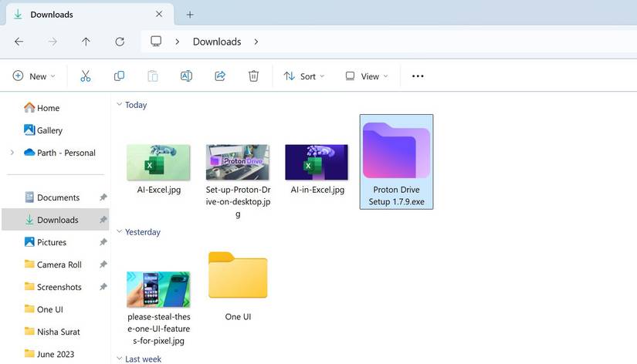Open the See more ellipsis menu
This screenshot has height=364, width=637.
tap(418, 76)
